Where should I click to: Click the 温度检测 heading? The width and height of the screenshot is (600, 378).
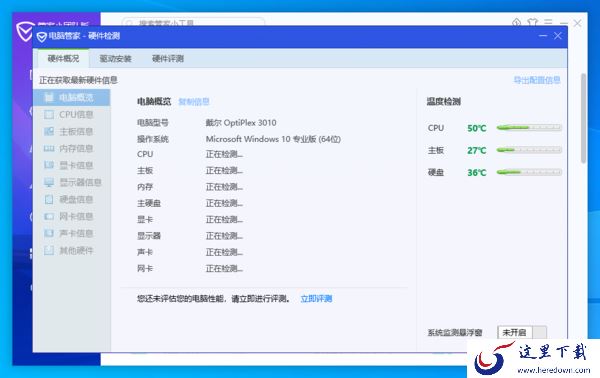(x=443, y=102)
